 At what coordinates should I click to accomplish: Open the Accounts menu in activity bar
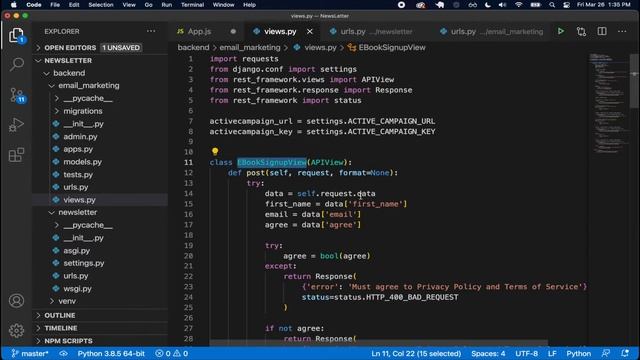tap(16, 301)
